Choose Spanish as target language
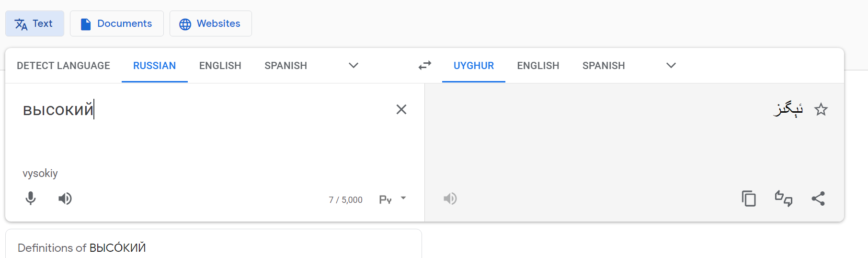The width and height of the screenshot is (868, 258). click(x=603, y=66)
